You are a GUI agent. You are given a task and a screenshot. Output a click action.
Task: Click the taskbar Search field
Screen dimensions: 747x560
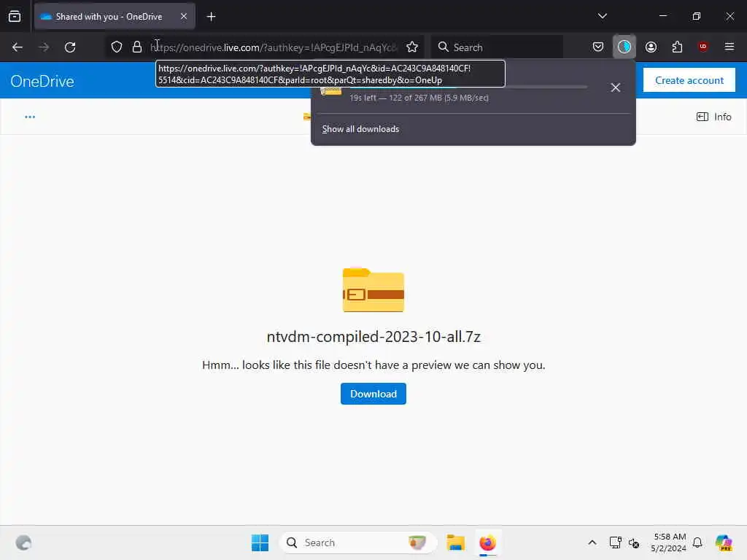358,542
